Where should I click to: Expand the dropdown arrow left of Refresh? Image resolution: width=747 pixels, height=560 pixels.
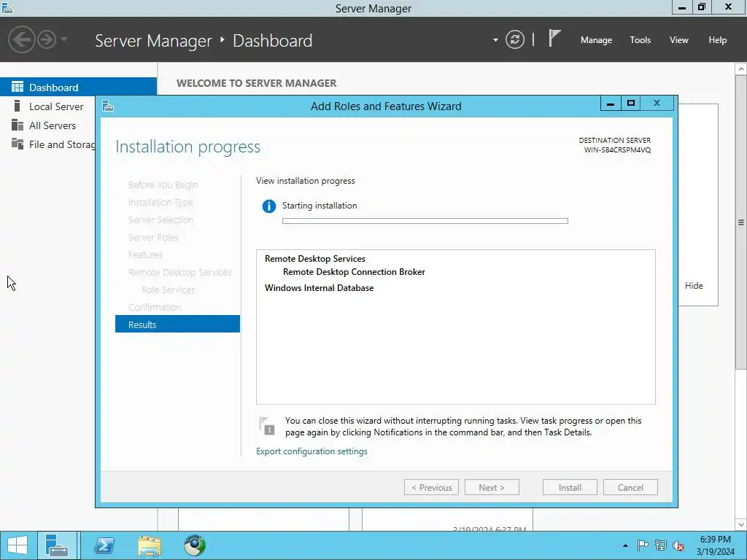(495, 40)
